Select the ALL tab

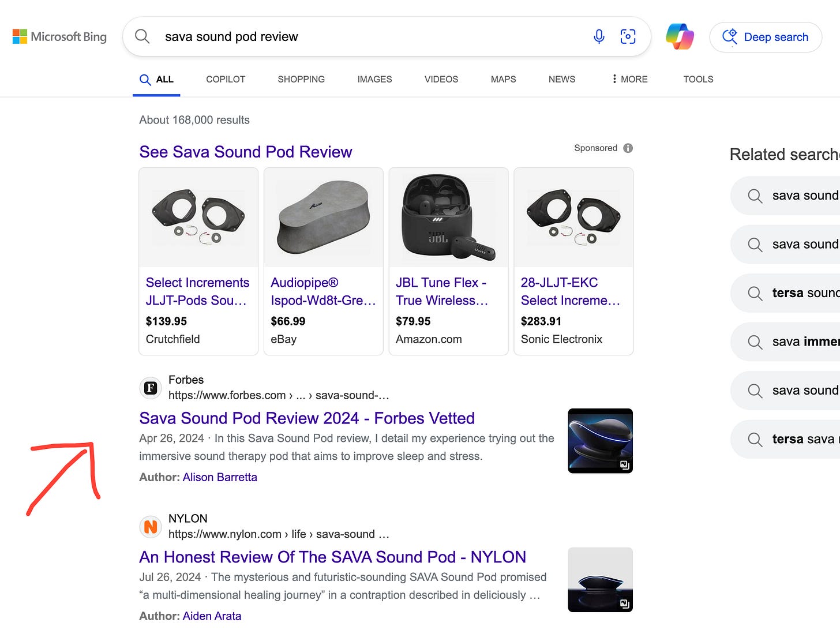click(156, 80)
